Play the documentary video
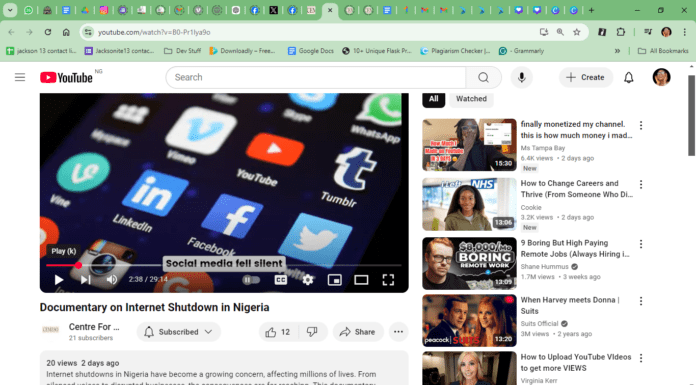This screenshot has height=385, width=696. pos(59,280)
